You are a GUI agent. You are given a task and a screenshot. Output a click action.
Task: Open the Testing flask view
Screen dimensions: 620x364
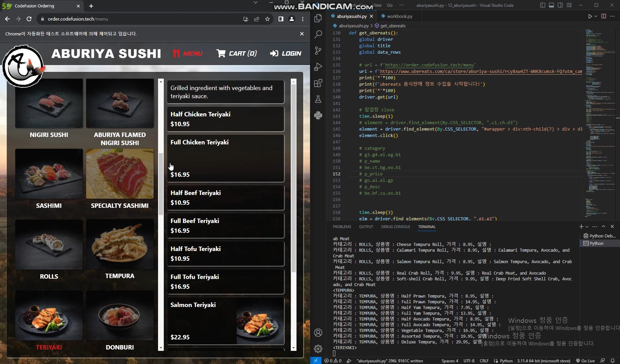318,99
